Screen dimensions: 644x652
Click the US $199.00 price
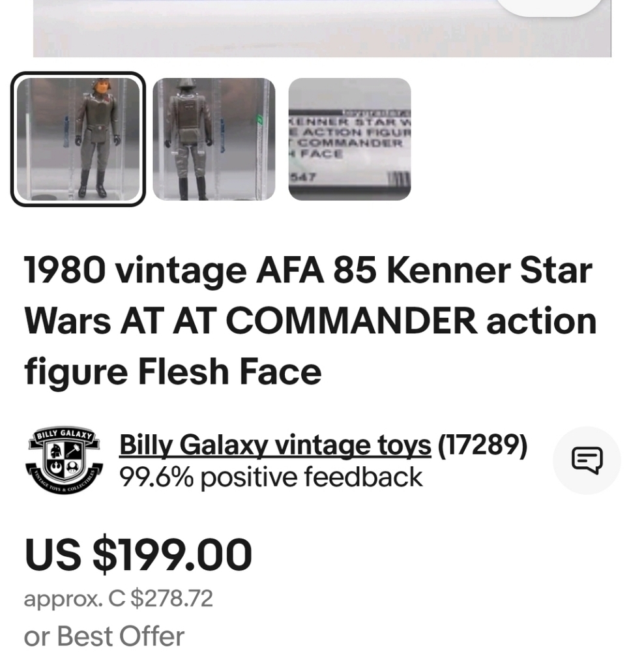[x=138, y=555]
